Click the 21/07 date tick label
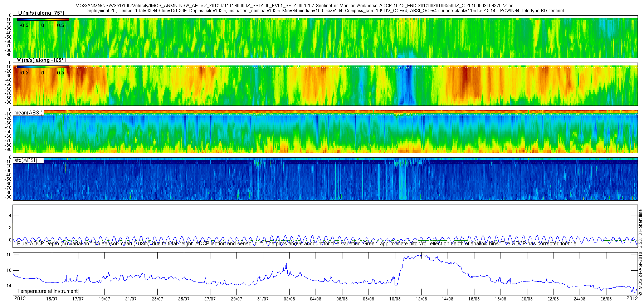The width and height of the screenshot is (644, 304). [x=131, y=299]
